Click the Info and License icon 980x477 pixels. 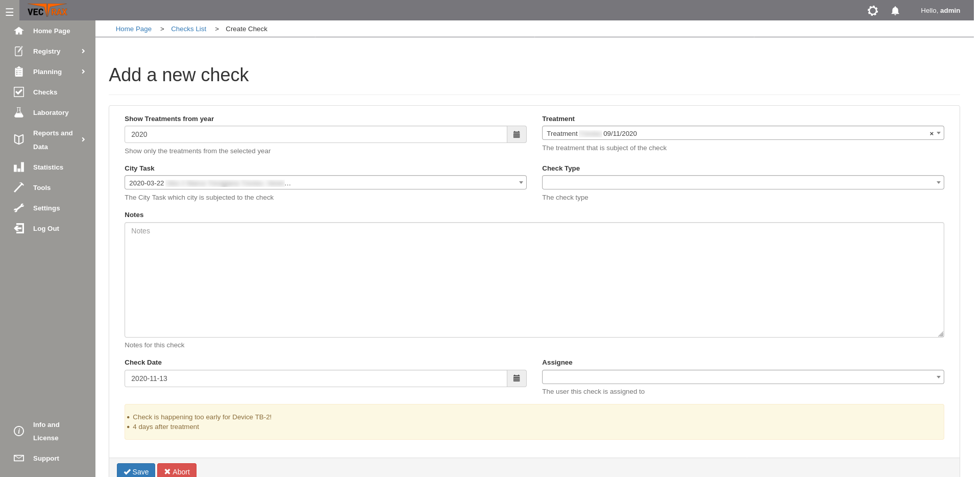pos(19,431)
